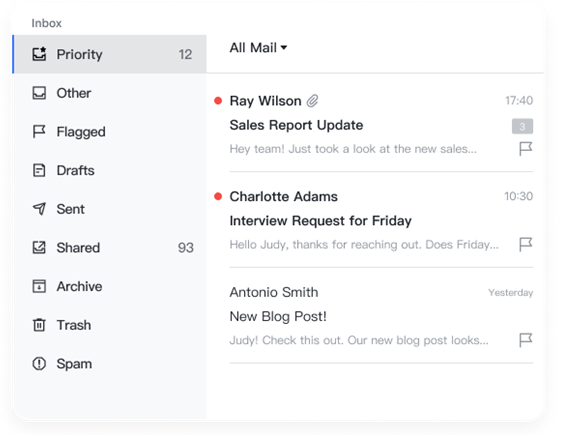Click the Sent paper plane icon
The image size is (562, 435).
tap(39, 209)
